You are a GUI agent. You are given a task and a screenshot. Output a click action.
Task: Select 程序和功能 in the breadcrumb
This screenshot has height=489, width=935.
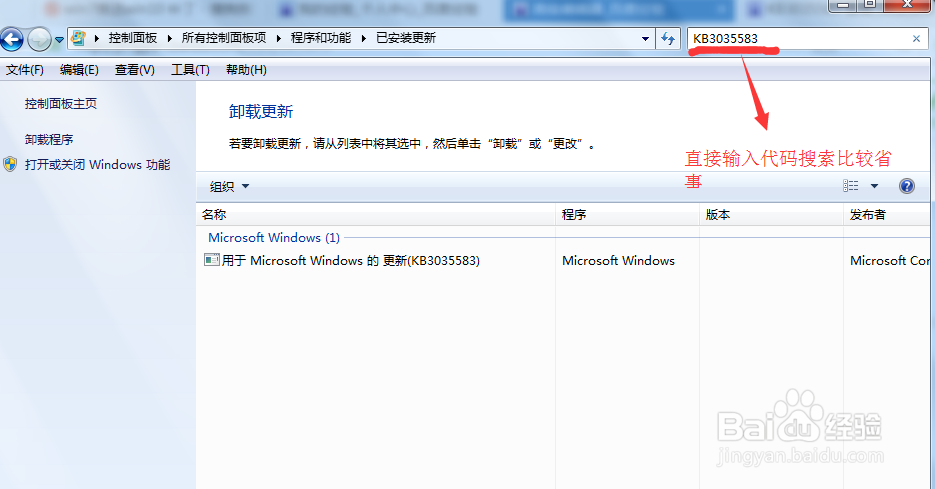[x=321, y=38]
